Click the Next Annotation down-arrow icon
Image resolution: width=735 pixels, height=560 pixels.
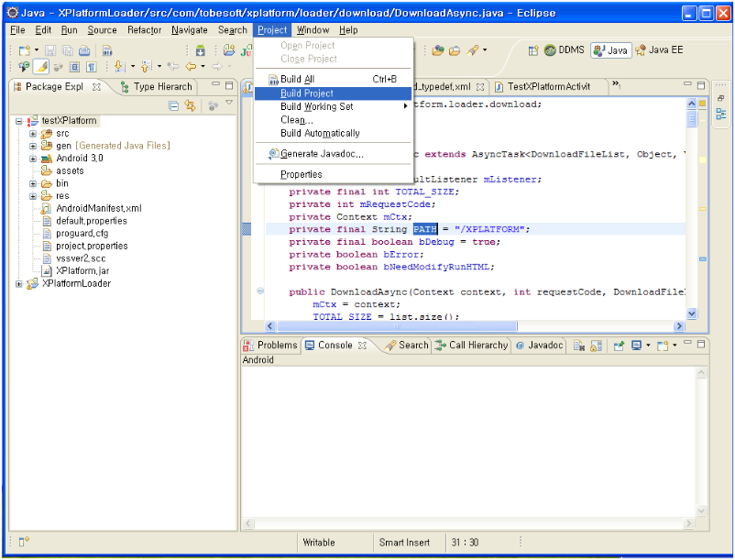coord(119,67)
